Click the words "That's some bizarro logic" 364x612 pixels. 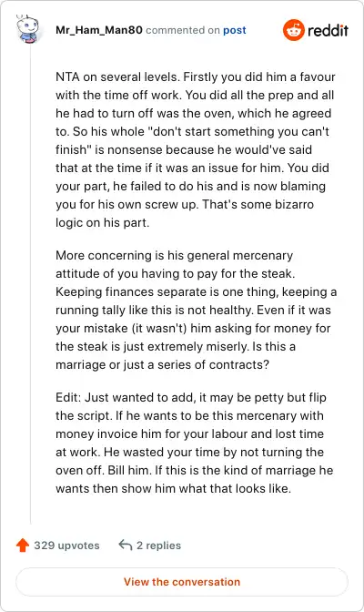[x=185, y=213]
